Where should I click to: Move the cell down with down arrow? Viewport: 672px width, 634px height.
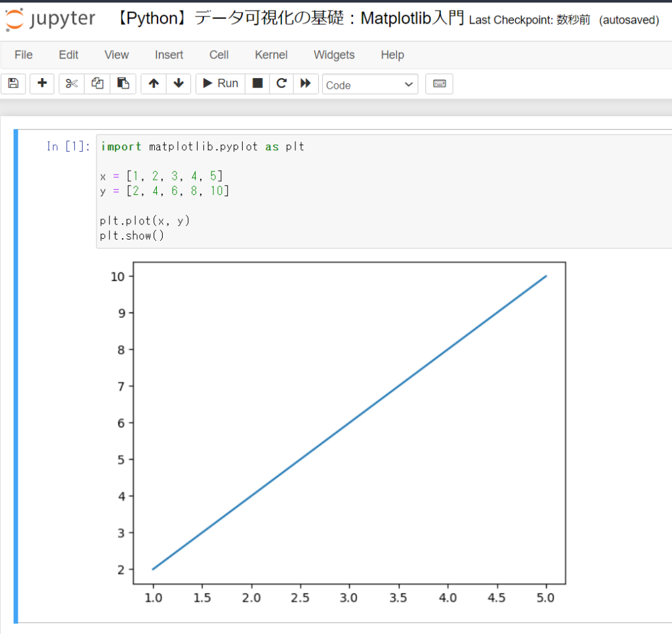178,83
